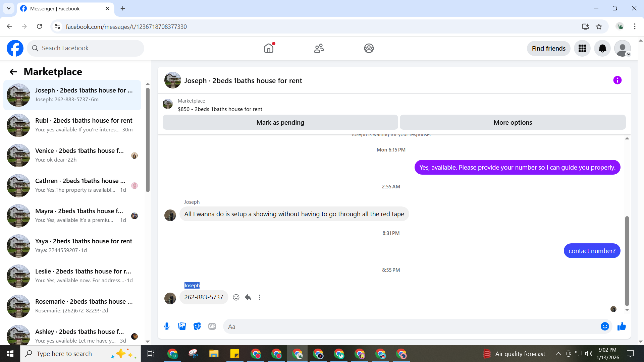Open the sticker picker icon
This screenshot has width=644, height=362.
[197, 326]
